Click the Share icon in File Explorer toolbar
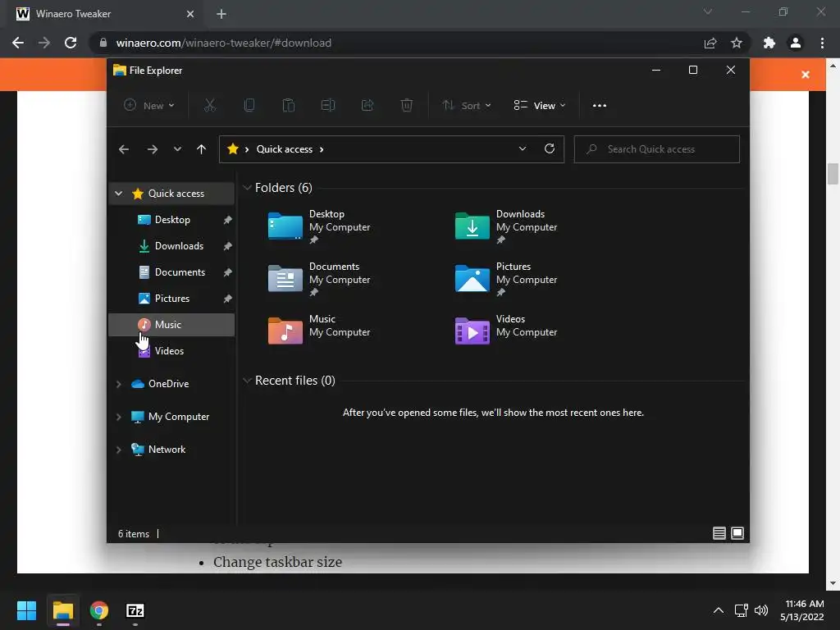This screenshot has height=630, width=840. click(x=367, y=106)
